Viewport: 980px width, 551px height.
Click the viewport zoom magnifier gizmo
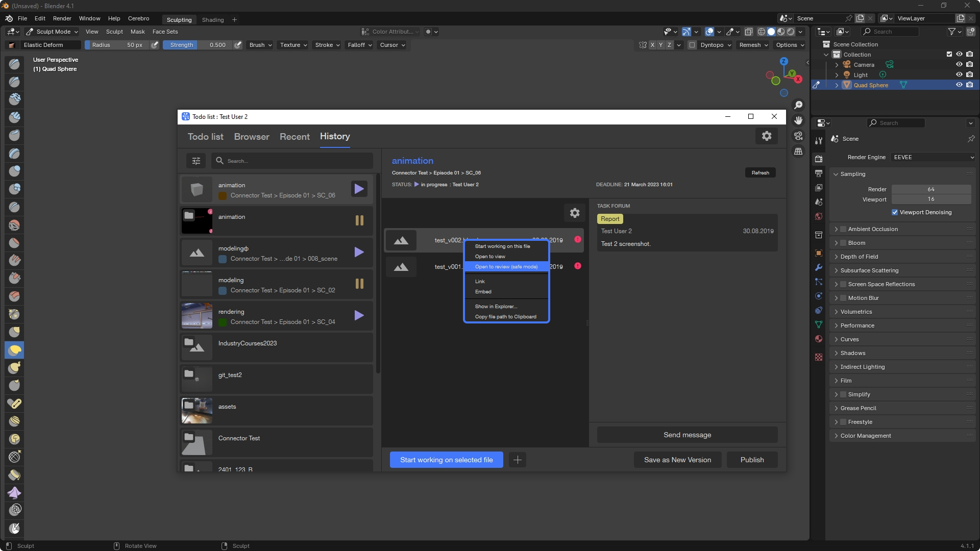click(x=798, y=105)
